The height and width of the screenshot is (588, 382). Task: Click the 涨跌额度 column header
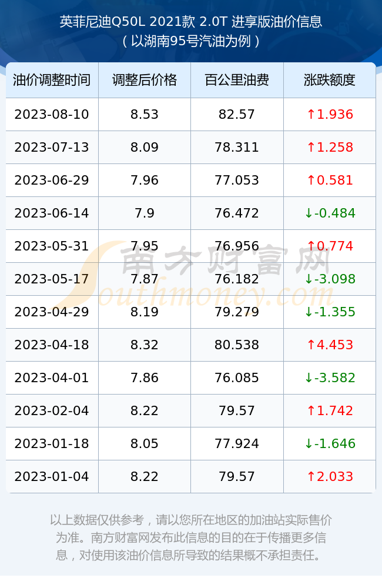click(x=330, y=80)
